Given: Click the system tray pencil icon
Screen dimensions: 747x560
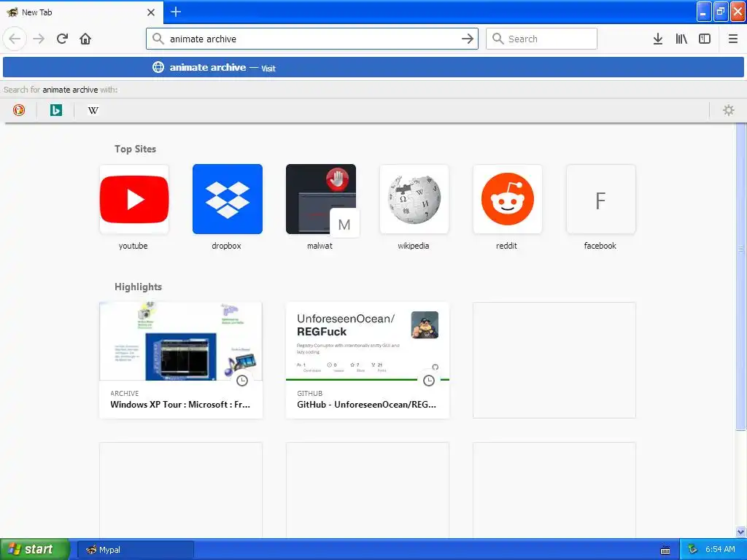Looking at the screenshot, I should point(692,550).
